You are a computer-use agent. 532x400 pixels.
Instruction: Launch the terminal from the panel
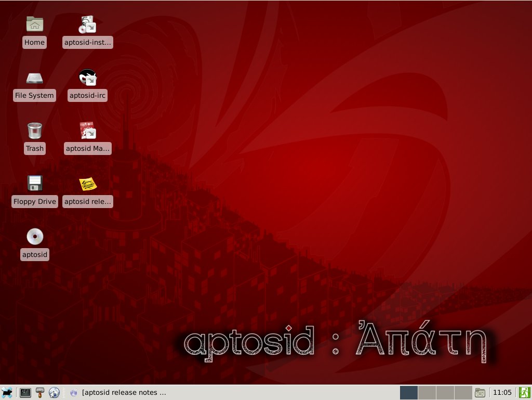pos(25,393)
